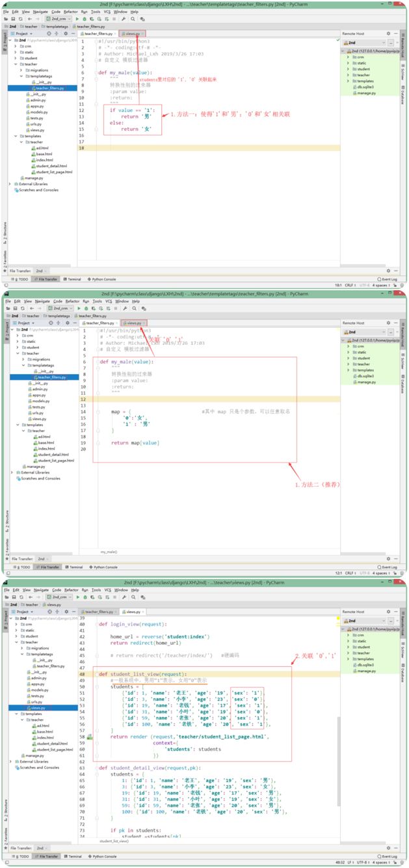Viewport: 409px width, 868px height.
Task: Open Project view dropdown in middle window
Action: 25,323
